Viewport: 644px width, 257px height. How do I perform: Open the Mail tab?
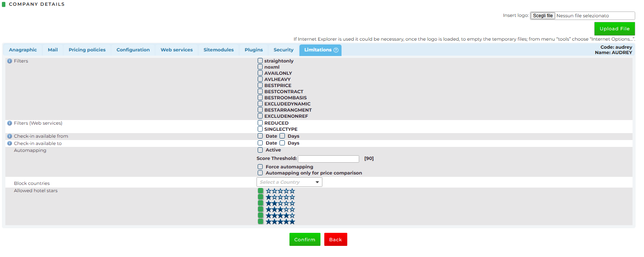click(53, 50)
